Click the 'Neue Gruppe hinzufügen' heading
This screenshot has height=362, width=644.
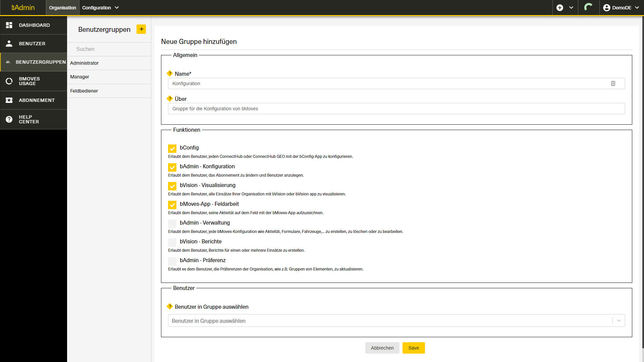pyautogui.click(x=199, y=42)
